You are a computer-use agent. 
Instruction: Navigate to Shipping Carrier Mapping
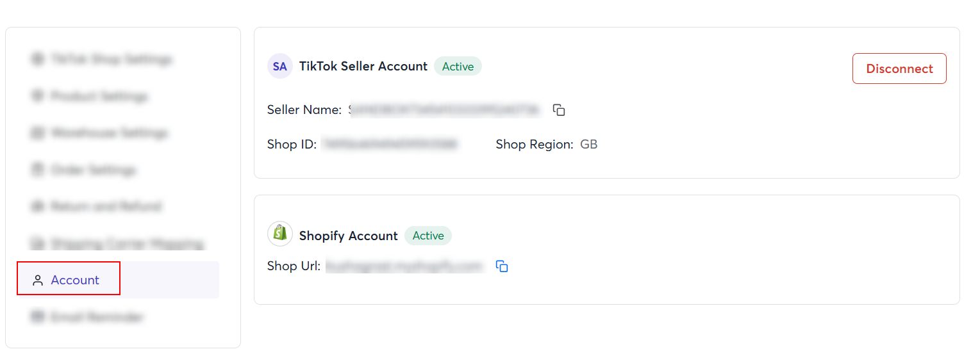tap(127, 244)
